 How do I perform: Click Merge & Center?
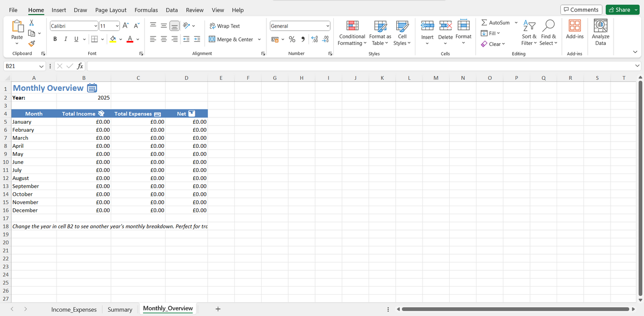tap(231, 39)
